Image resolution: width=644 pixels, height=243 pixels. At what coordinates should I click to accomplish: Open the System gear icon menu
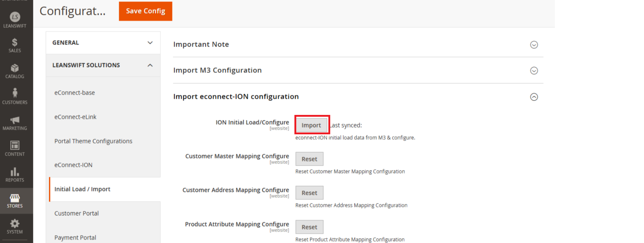(15, 224)
